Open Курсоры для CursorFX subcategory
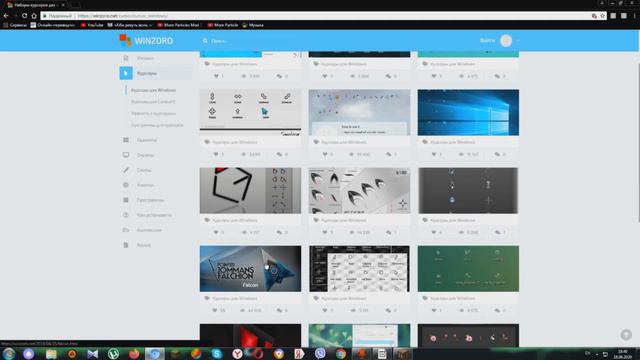This screenshot has height=360, width=640. [153, 102]
